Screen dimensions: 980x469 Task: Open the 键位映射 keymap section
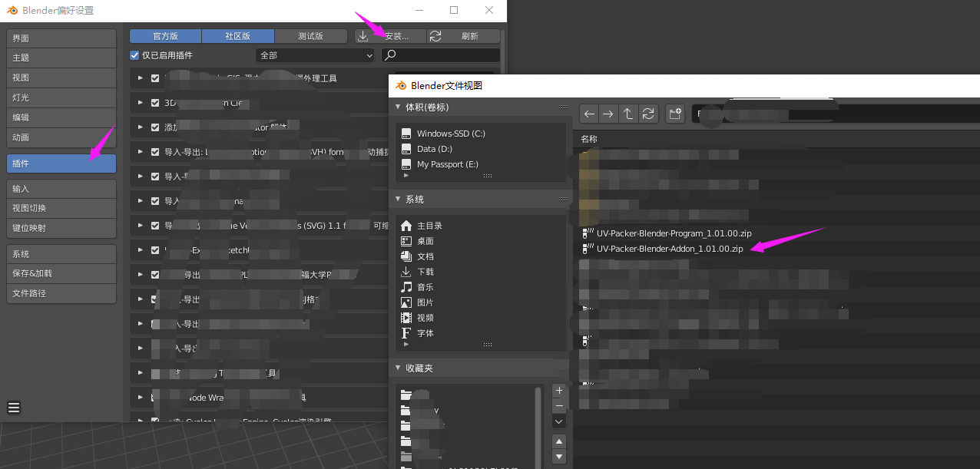click(x=61, y=228)
